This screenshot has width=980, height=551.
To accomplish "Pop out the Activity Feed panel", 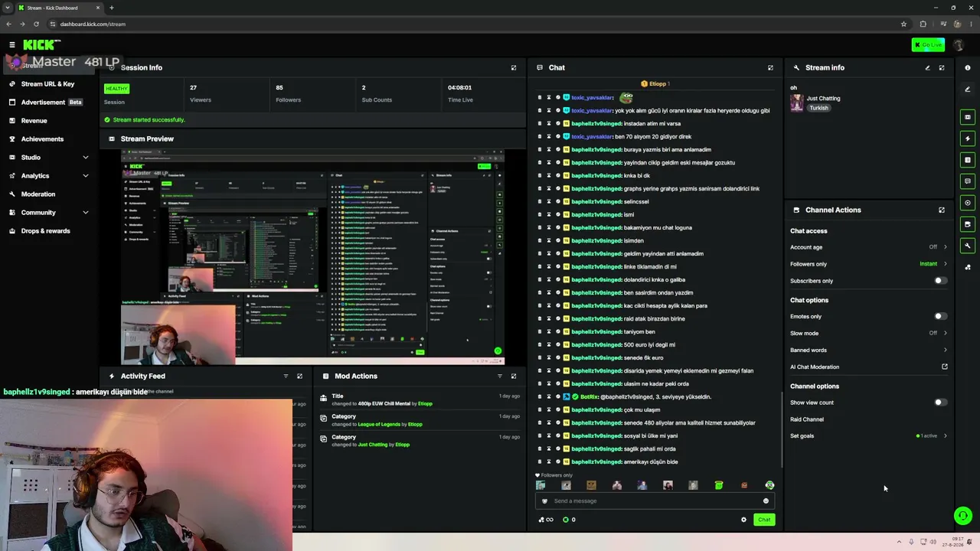I will [299, 376].
